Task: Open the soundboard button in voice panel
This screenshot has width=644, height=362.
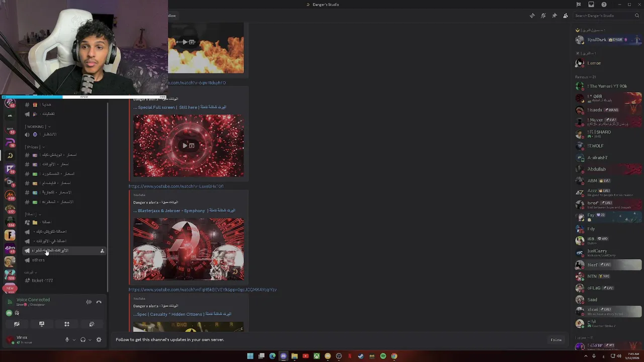Action: point(92,324)
